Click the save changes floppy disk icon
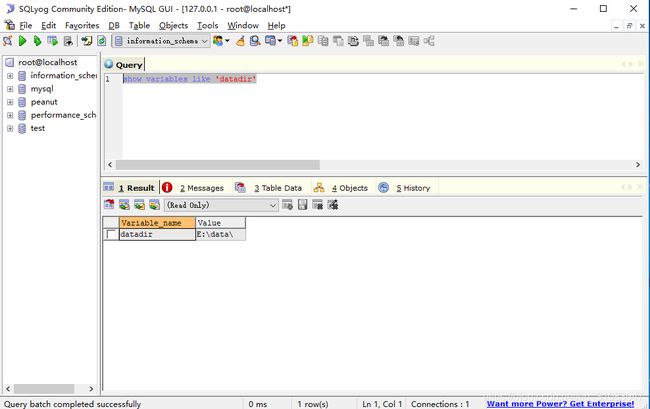Screen dimensions: 650x409 (303, 205)
